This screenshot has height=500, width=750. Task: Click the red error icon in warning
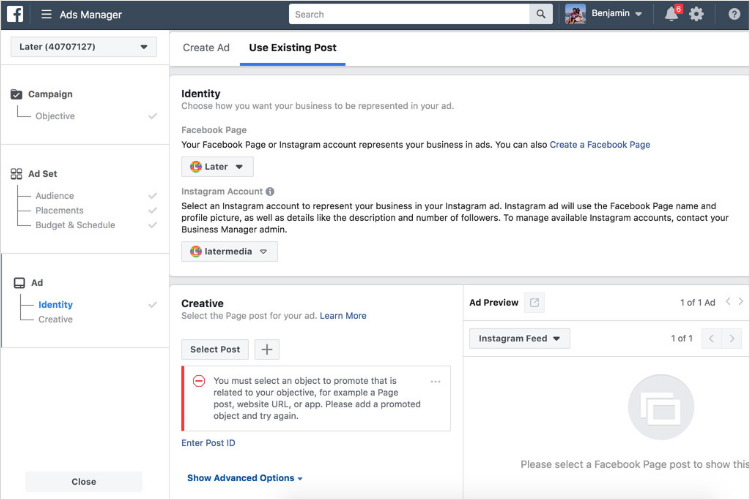coord(199,381)
